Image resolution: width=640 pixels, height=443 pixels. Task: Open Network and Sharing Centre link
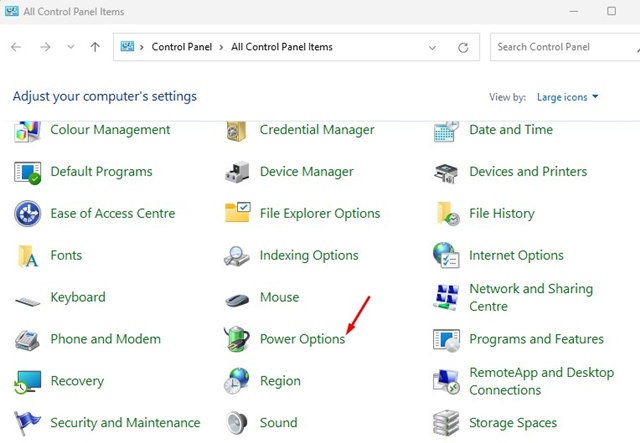point(531,297)
